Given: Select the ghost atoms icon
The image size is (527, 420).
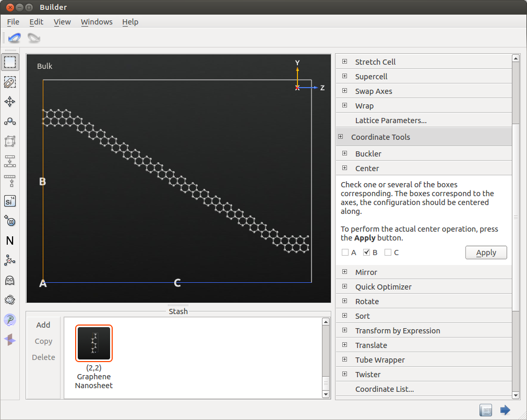Looking at the screenshot, I should [x=10, y=280].
